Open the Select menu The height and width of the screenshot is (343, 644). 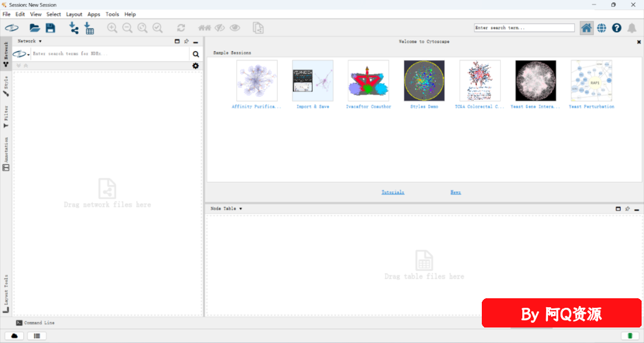[x=54, y=14]
